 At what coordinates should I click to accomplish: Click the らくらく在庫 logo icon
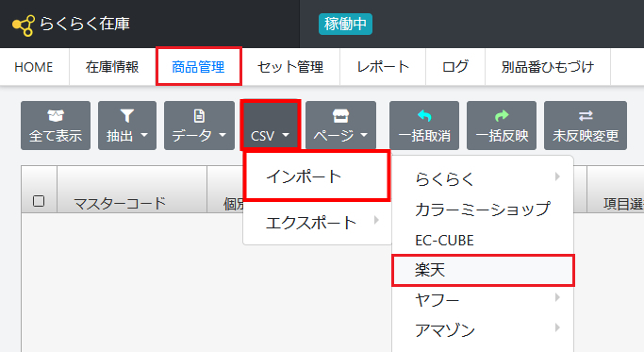click(x=24, y=25)
